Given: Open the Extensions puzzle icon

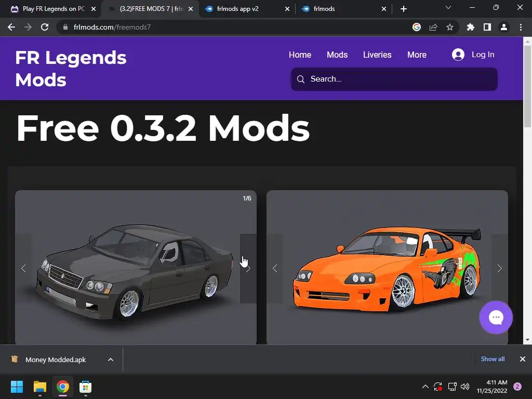Looking at the screenshot, I should point(470,27).
